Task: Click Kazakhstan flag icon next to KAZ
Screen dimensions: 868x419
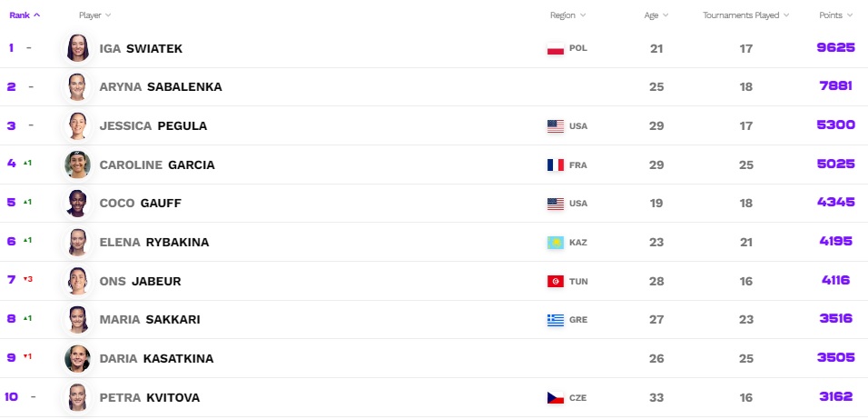Action: 556,242
